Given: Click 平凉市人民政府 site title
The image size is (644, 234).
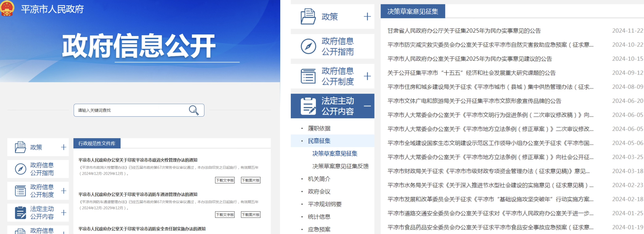Looking at the screenshot, I should 52,9.
